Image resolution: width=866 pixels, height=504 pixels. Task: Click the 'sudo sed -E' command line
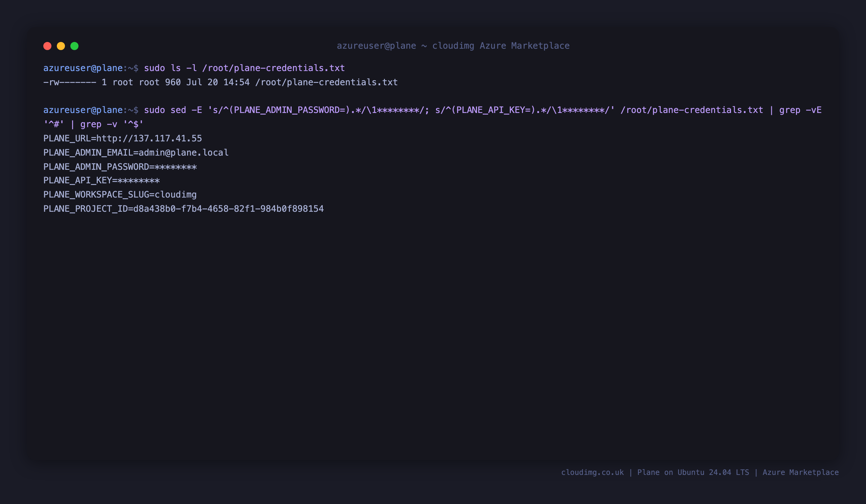[x=482, y=110]
